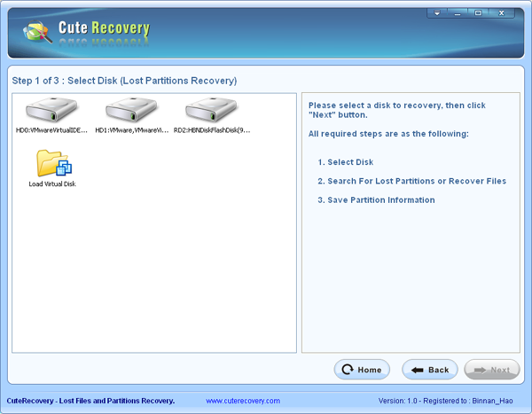Go to the Home screen

(362, 370)
